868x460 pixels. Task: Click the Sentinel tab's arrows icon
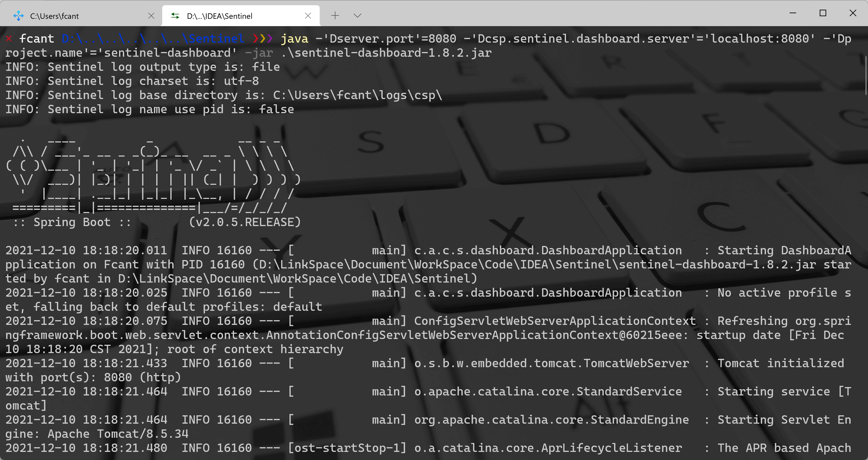175,16
